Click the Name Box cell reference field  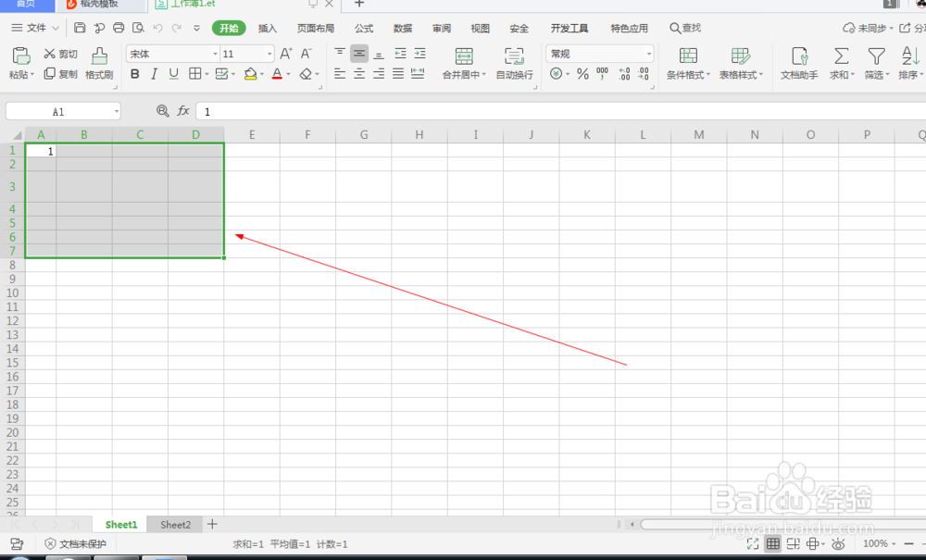tap(57, 110)
